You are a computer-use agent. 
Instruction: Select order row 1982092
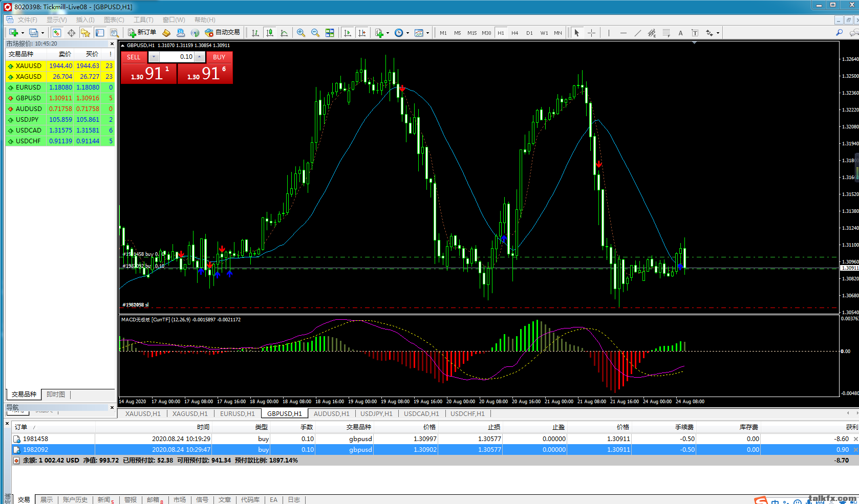coord(435,450)
